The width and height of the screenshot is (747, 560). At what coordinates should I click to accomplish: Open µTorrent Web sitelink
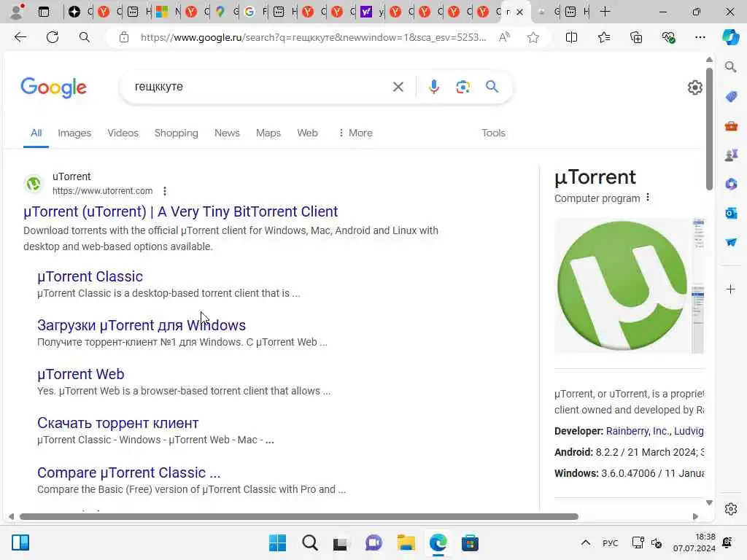[x=80, y=374]
